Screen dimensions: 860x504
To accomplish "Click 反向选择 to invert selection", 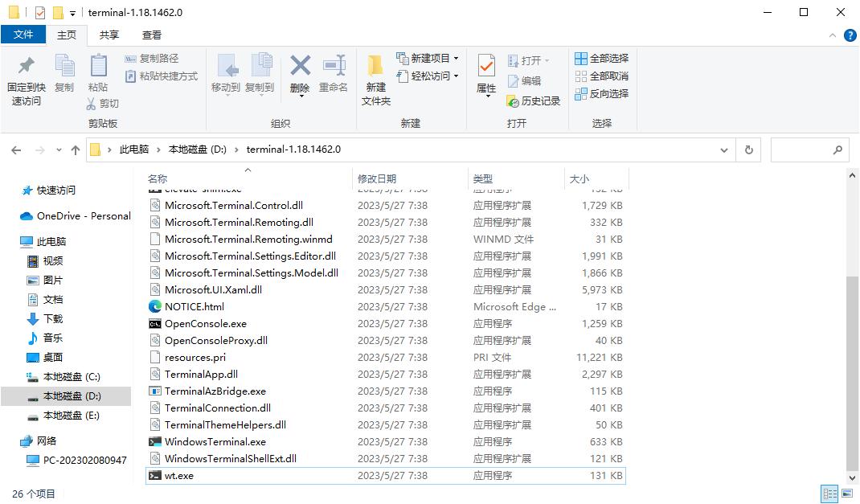I will (x=602, y=93).
